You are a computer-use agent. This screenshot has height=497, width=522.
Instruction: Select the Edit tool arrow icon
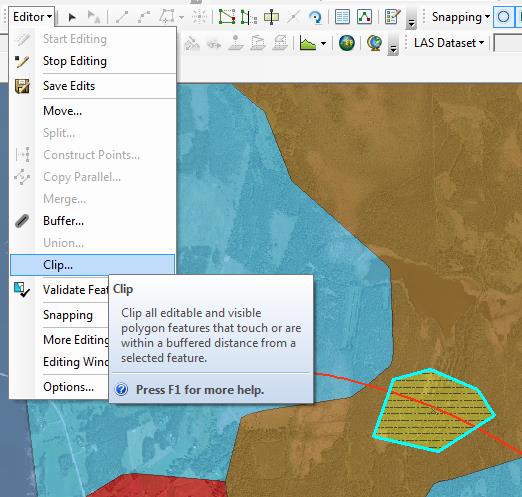pyautogui.click(x=72, y=17)
